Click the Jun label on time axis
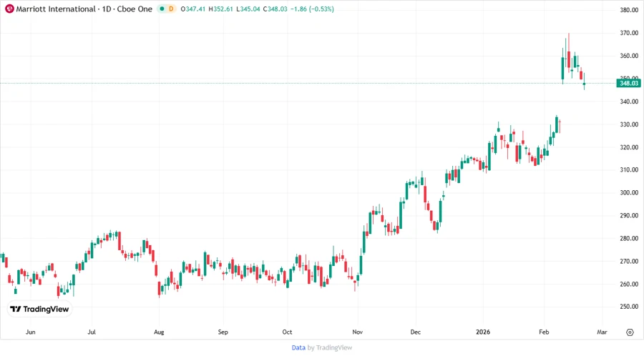Viewport: 644px width, 356px height. [x=30, y=332]
